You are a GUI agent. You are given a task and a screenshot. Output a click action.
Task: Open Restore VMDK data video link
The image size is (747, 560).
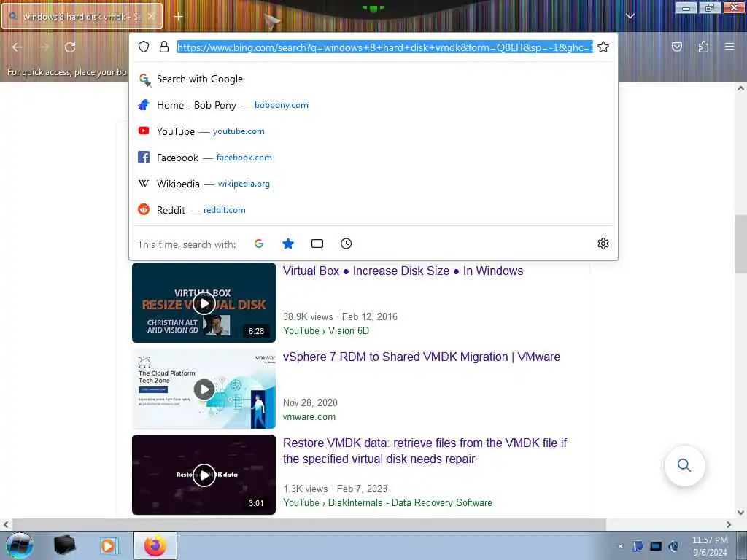tap(425, 451)
